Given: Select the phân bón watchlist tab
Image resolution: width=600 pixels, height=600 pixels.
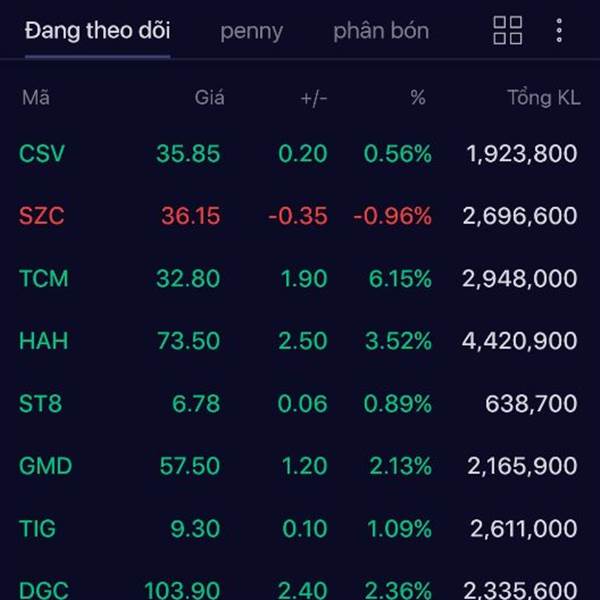Looking at the screenshot, I should pos(381,31).
